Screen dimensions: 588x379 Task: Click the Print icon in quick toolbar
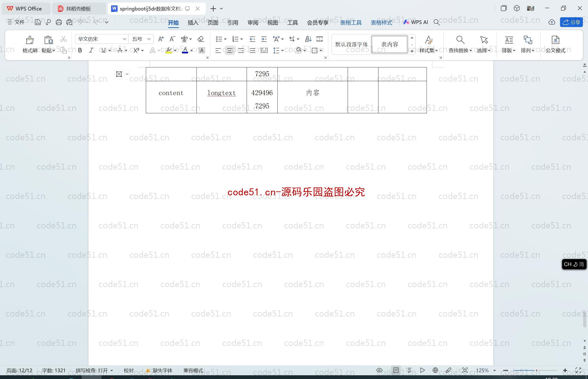[59, 22]
